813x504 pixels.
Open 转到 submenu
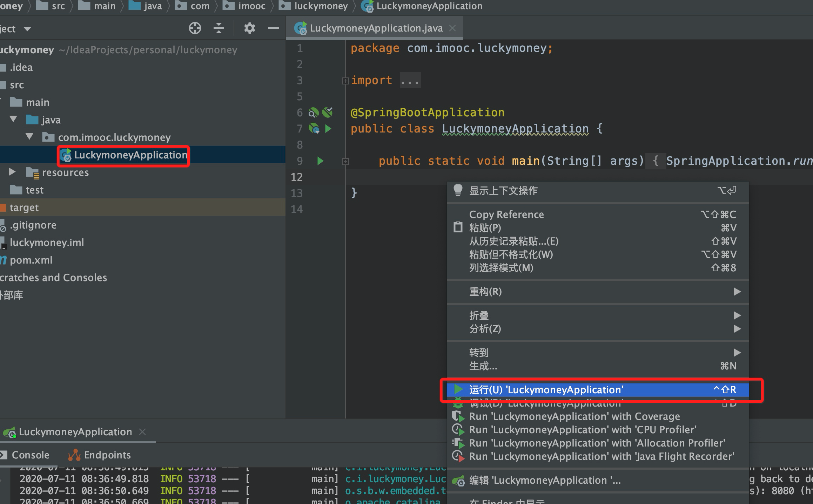coord(598,353)
